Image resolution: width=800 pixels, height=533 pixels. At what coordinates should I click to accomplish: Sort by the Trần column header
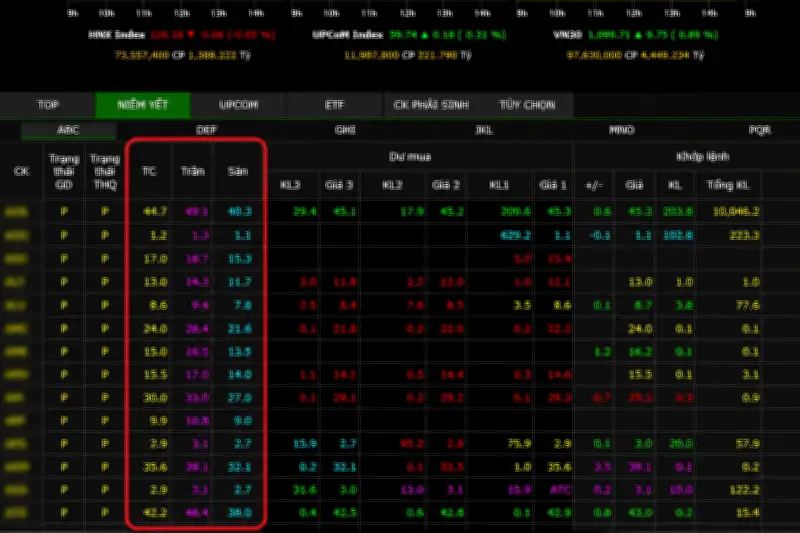coord(192,171)
